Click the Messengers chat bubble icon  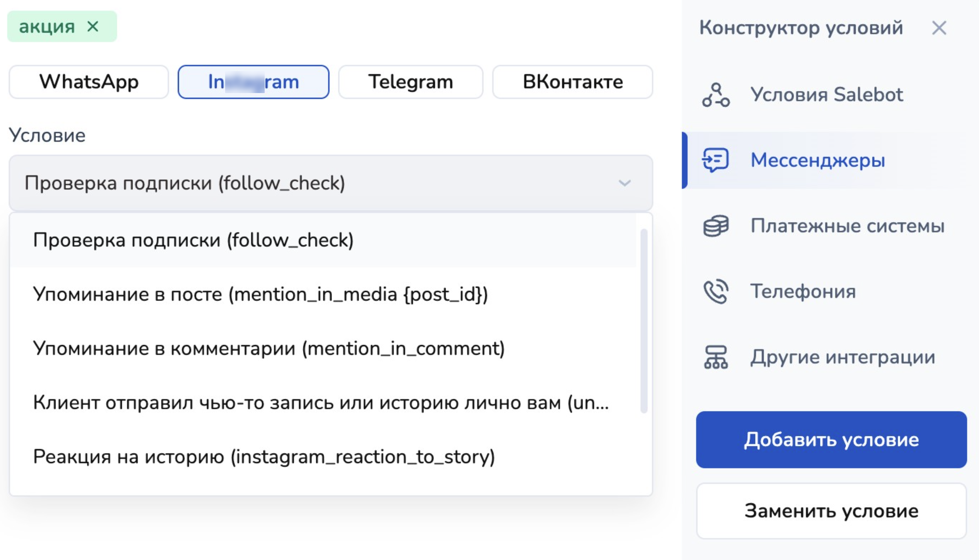(x=716, y=160)
